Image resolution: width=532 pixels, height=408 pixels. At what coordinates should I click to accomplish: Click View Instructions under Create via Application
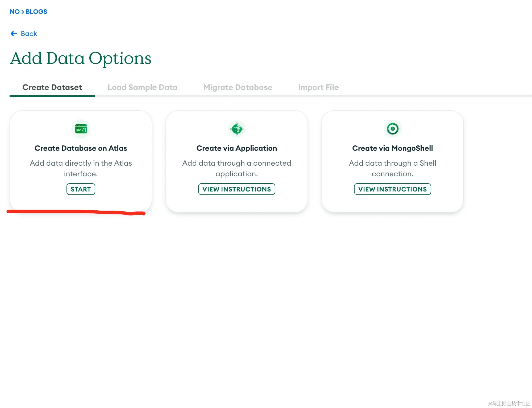point(236,189)
